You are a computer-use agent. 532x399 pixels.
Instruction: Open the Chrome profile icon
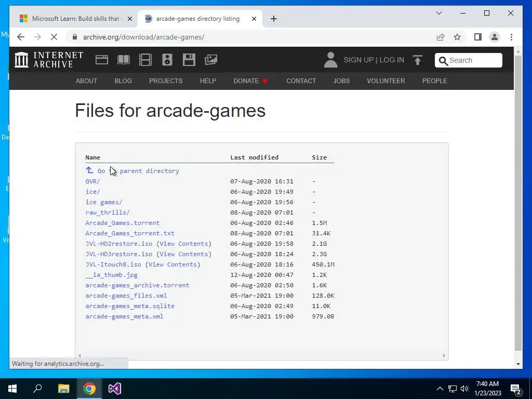point(495,37)
